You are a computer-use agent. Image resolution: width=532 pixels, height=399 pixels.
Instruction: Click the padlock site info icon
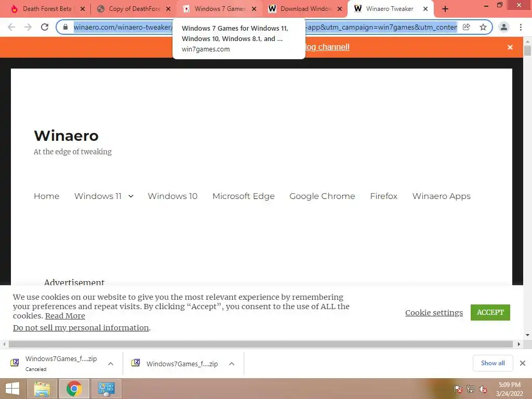point(65,27)
